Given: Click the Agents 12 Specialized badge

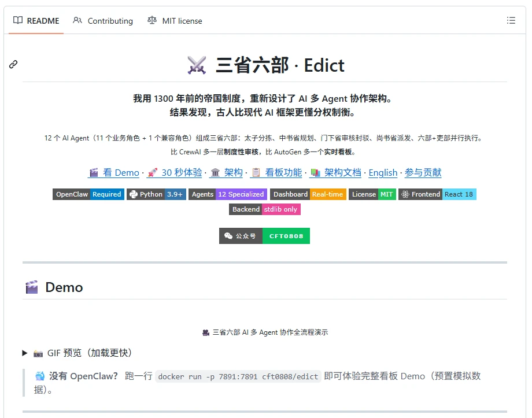Looking at the screenshot, I should tap(228, 194).
